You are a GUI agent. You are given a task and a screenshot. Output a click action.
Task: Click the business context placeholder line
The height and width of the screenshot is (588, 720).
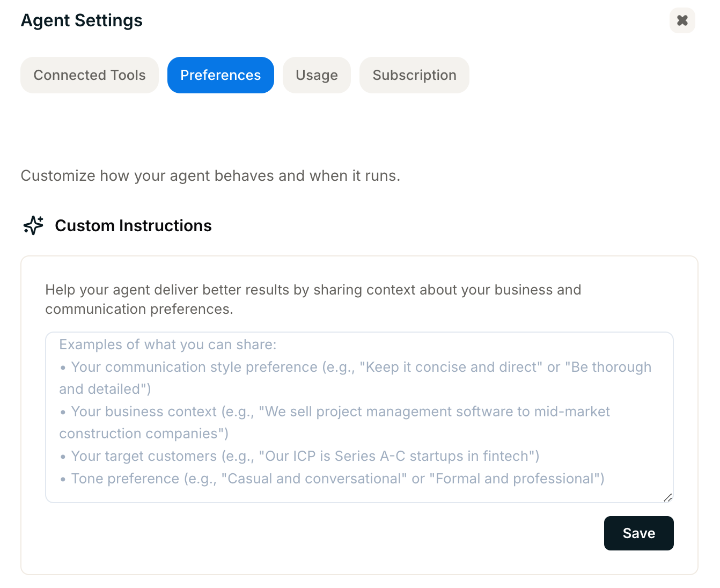(340, 411)
